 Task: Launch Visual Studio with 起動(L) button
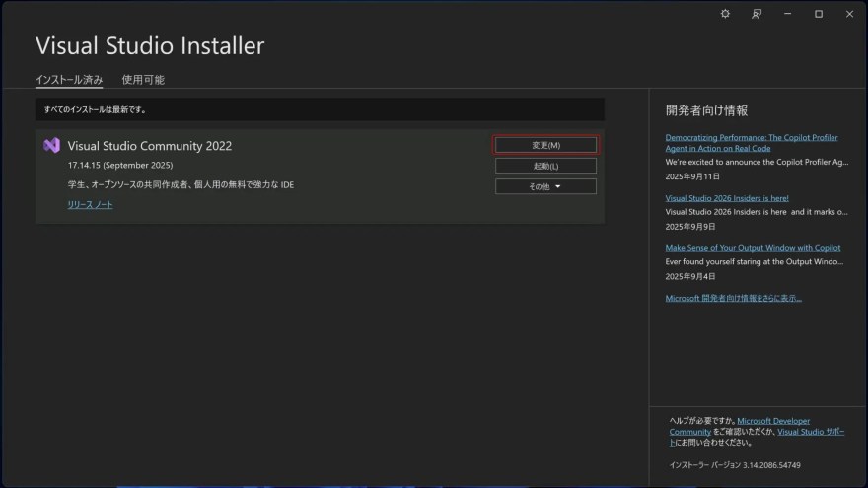click(545, 166)
